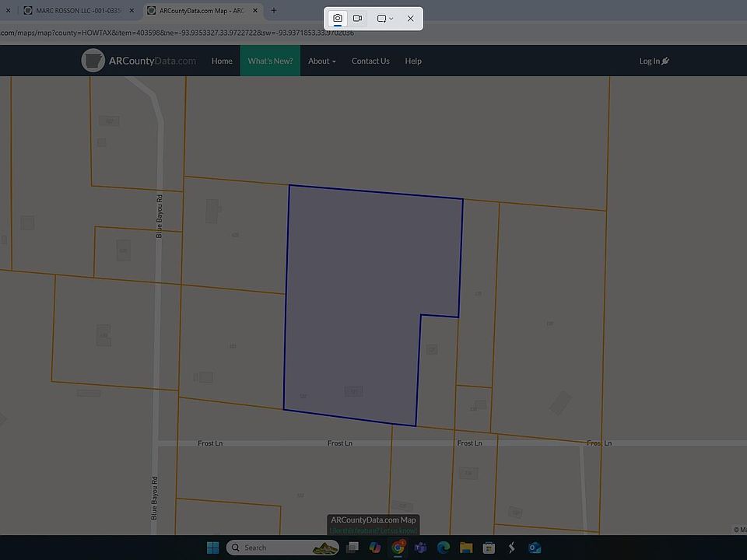Open Microsoft Teams from the taskbar
Viewport: 747px width, 560px height.
click(421, 548)
